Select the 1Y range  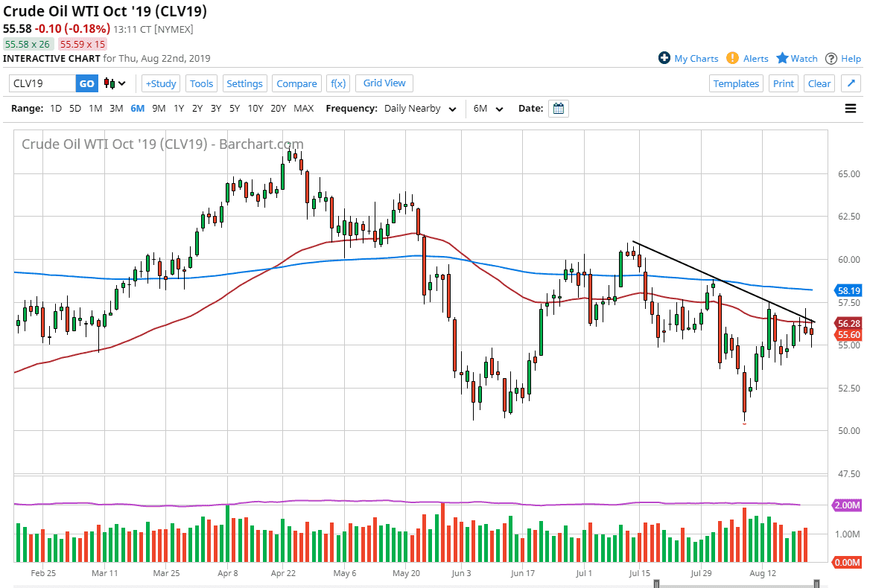coord(178,108)
